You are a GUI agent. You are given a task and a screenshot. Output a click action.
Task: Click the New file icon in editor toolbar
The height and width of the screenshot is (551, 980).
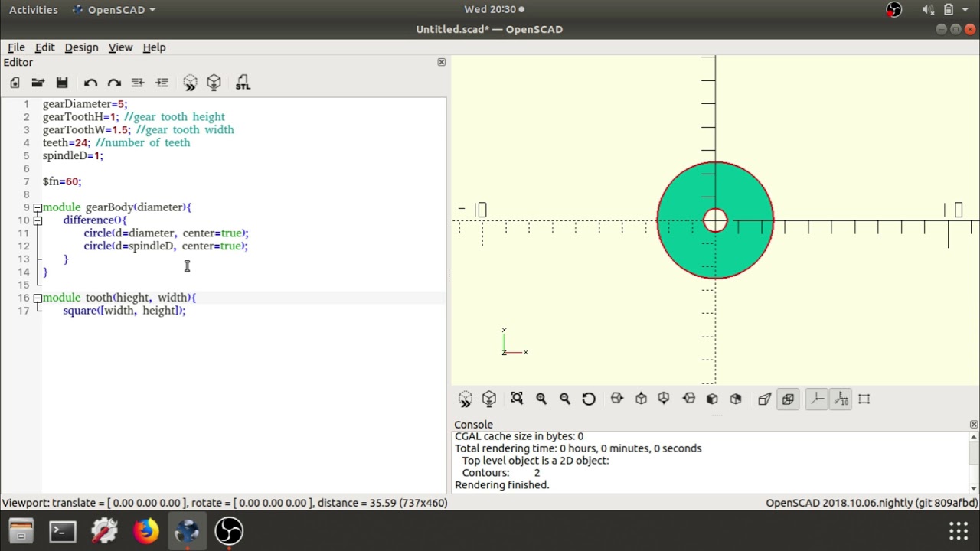(x=15, y=83)
